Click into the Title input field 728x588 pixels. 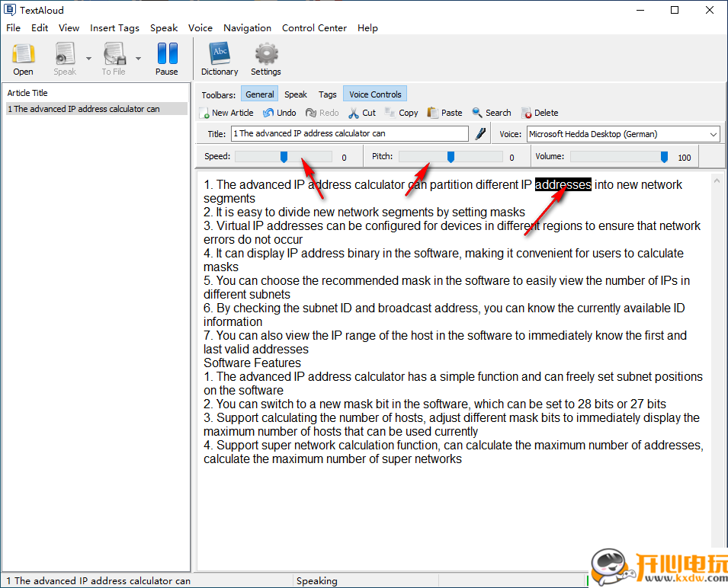tap(350, 133)
